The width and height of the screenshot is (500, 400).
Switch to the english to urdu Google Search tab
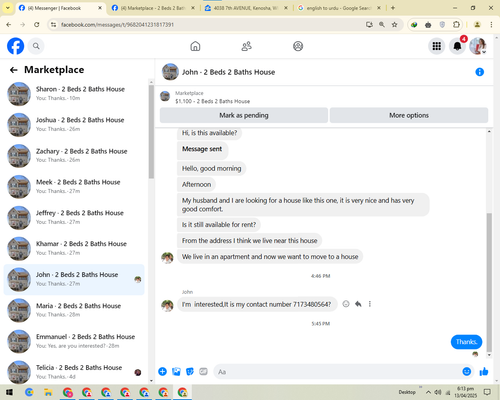pyautogui.click(x=339, y=8)
